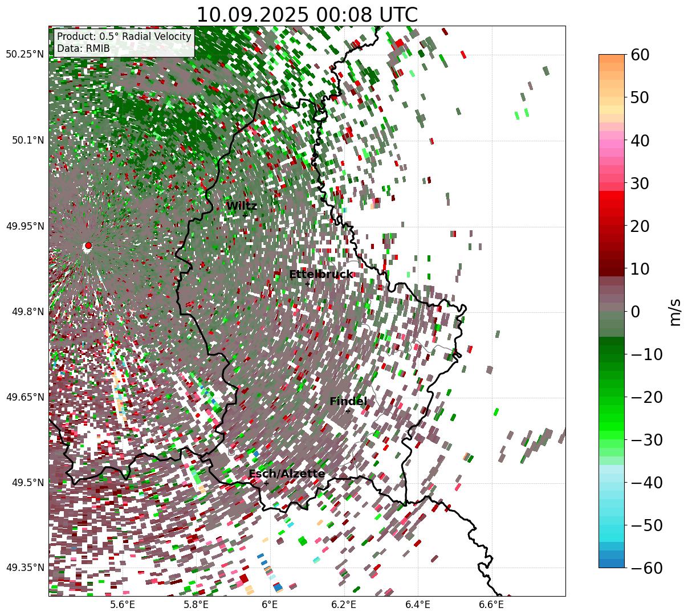Click the 49.5°N latitude label
Screen dimensions: 688x616
coord(27,483)
